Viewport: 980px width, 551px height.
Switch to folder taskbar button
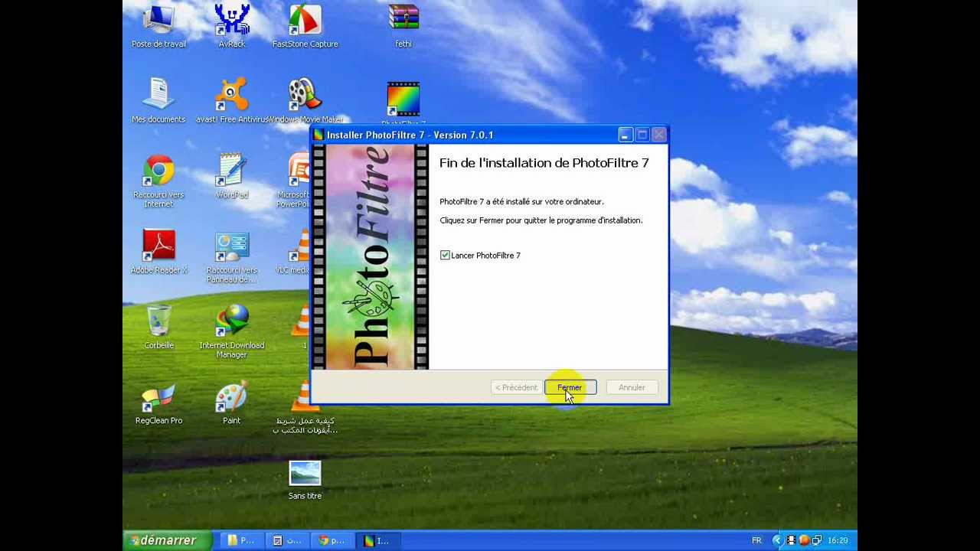tap(242, 540)
